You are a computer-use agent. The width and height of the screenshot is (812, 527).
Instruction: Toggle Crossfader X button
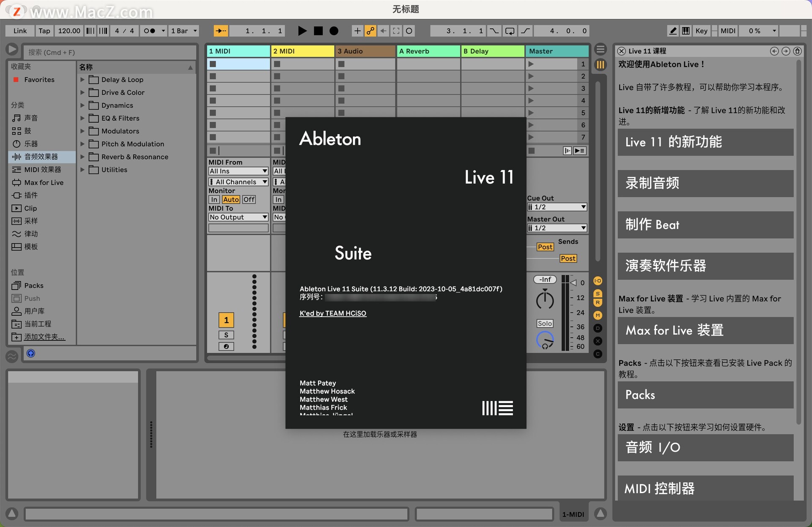(x=598, y=341)
